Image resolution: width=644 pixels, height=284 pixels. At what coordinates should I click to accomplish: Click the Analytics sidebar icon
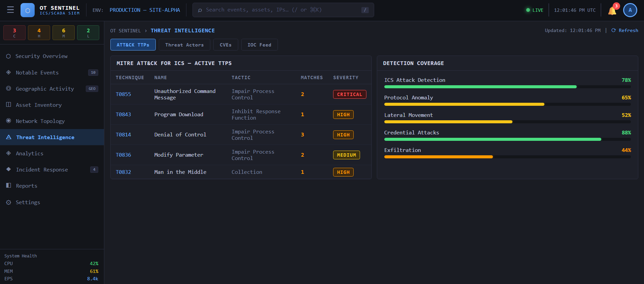click(x=9, y=153)
